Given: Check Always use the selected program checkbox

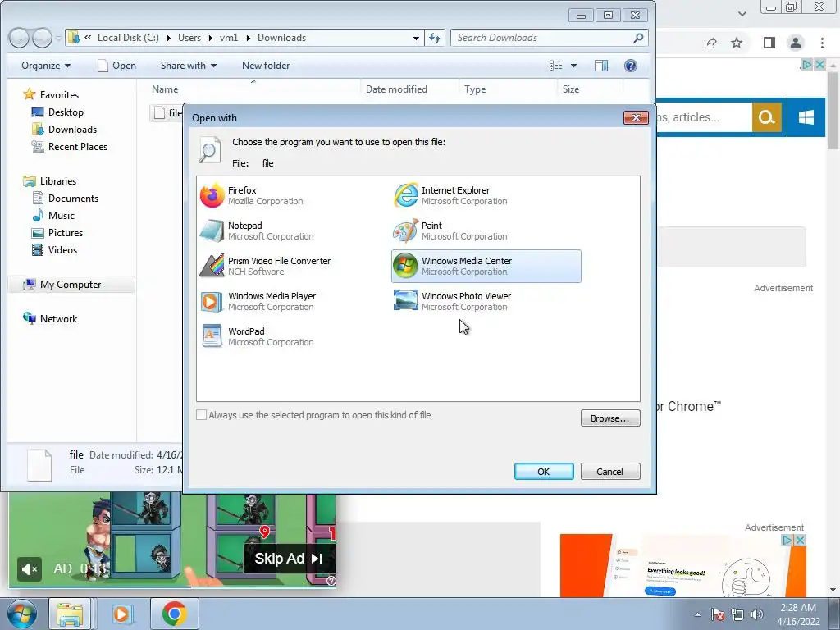Looking at the screenshot, I should pyautogui.click(x=202, y=415).
